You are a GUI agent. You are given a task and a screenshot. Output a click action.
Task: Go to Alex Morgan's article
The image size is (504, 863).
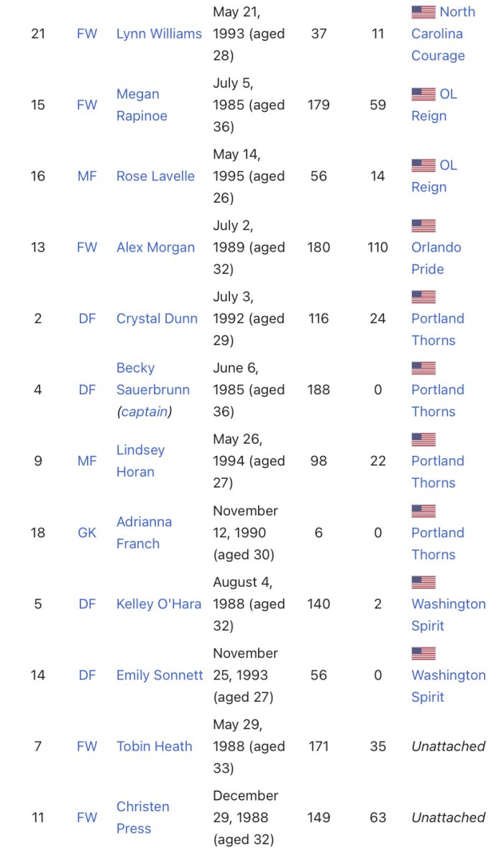[155, 247]
